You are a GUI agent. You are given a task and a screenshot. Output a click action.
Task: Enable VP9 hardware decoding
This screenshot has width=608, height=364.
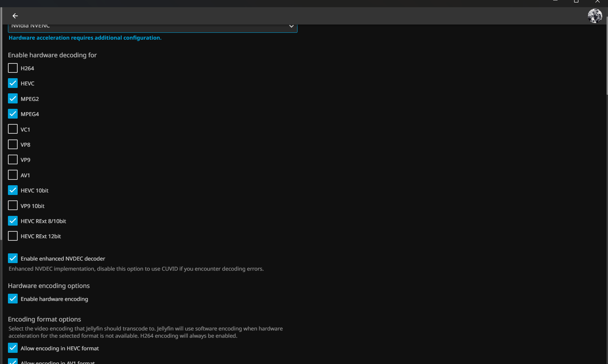pyautogui.click(x=13, y=160)
